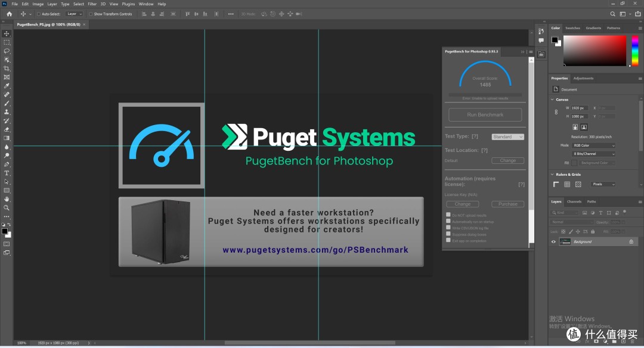This screenshot has width=644, height=348.
Task: Open the search magnifier icon top right
Action: 612,14
